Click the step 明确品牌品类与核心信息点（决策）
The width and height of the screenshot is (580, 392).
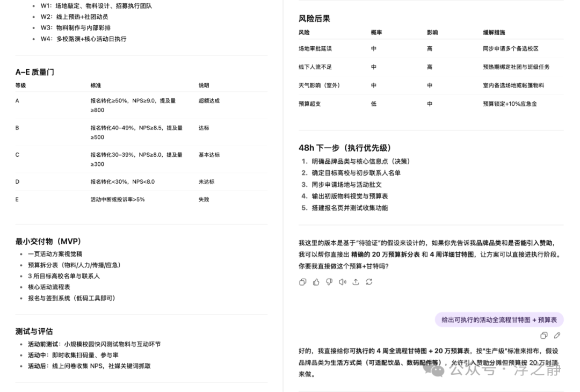point(361,161)
